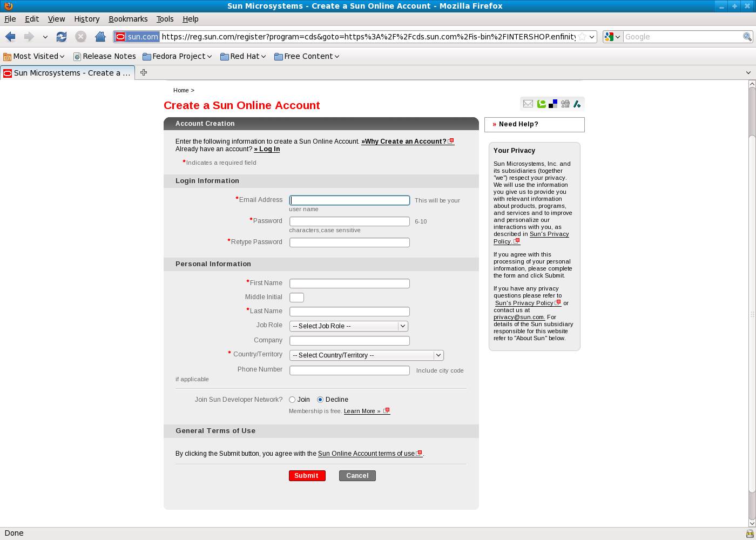Click the Need Help? box
Screen dimensions: 756x540
(535, 124)
